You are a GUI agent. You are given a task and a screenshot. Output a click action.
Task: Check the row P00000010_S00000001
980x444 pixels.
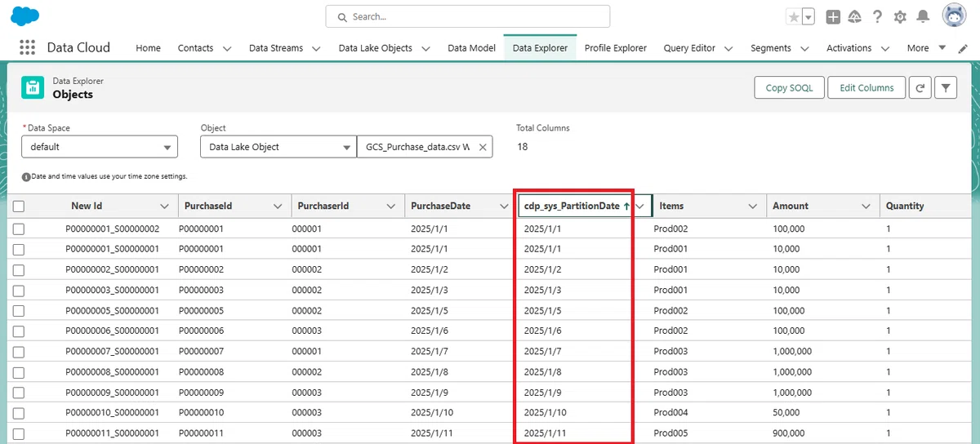pos(19,413)
